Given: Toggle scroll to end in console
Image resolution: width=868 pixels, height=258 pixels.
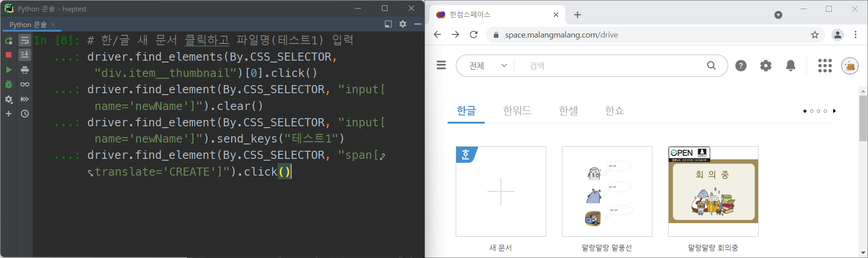Looking at the screenshot, I should pyautogui.click(x=25, y=55).
